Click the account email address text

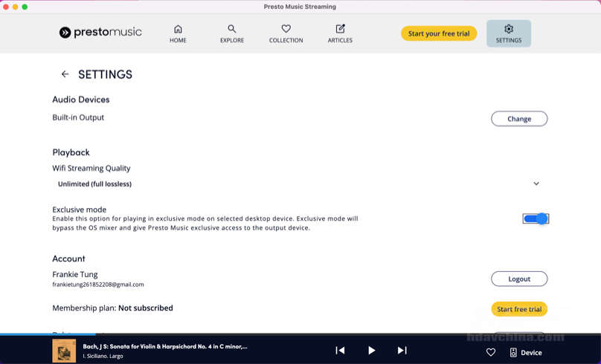pyautogui.click(x=98, y=285)
